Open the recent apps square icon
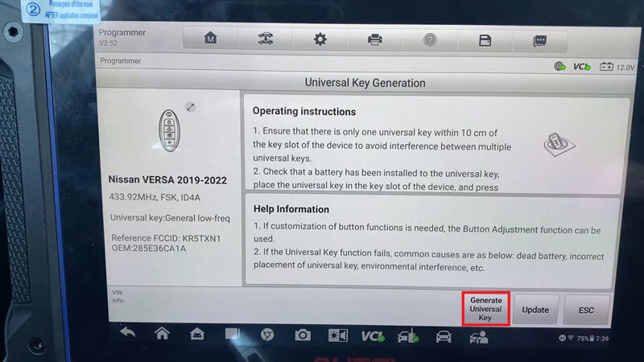The height and width of the screenshot is (362, 644). (232, 334)
